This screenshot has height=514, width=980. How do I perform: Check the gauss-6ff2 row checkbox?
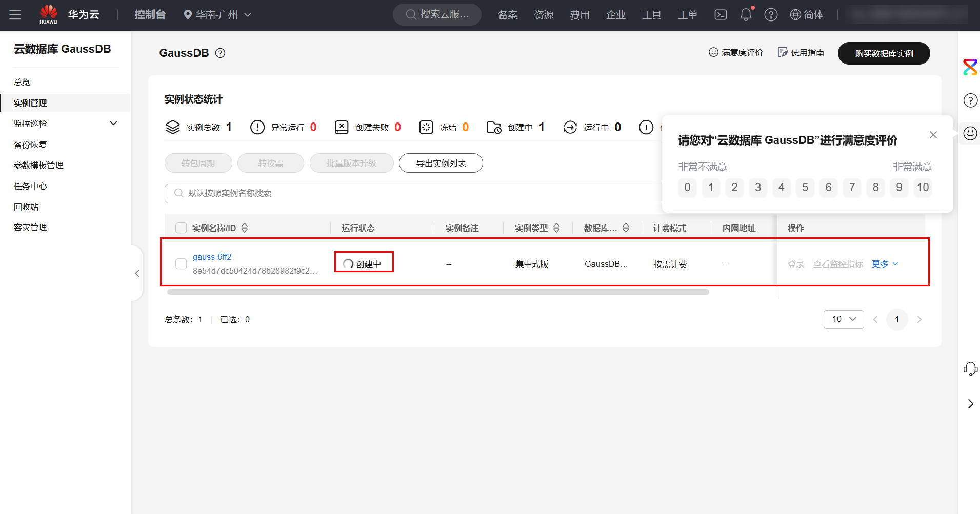[181, 264]
